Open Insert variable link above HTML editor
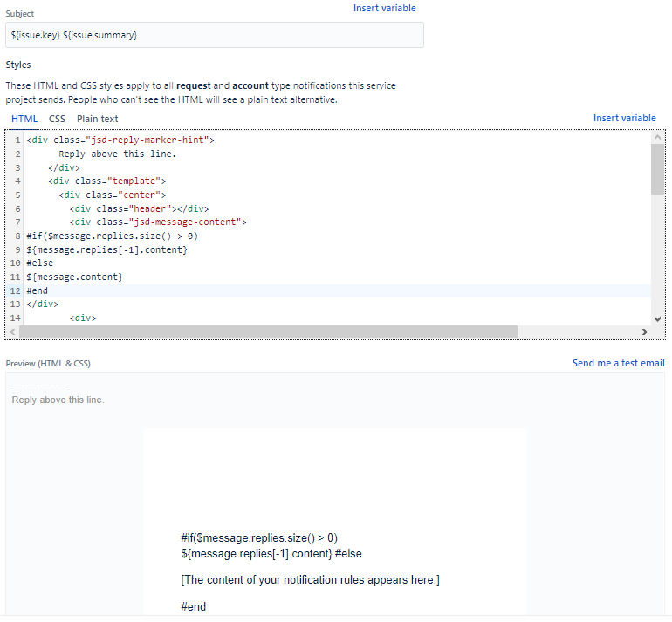Screen dimensions: 672x622 pos(624,119)
